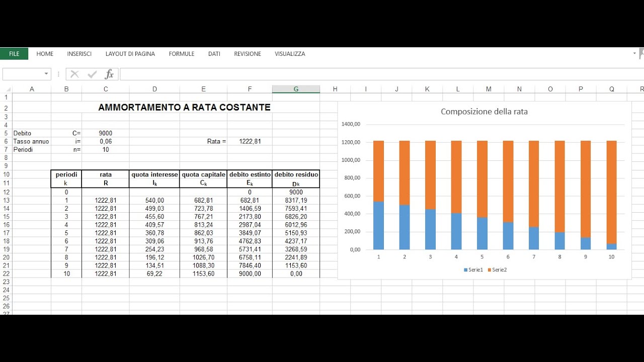Select the 'Tasso annuo' label cell
This screenshot has width=644, height=362.
pos(32,141)
